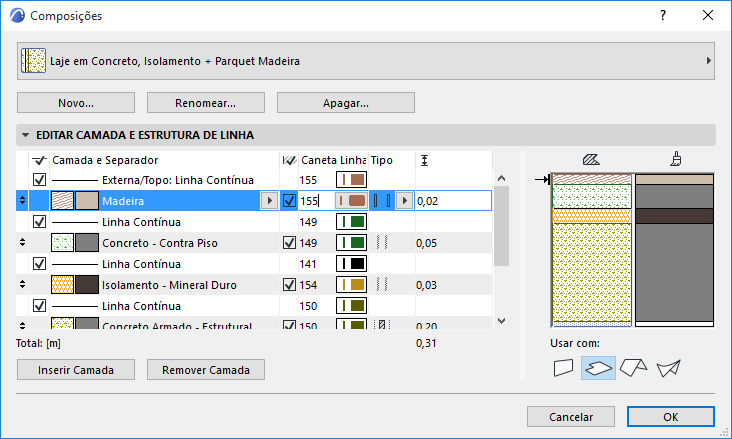Screen dimensions: 732x439
Task: Click Concreto Armado type icon
Action: pos(382,324)
